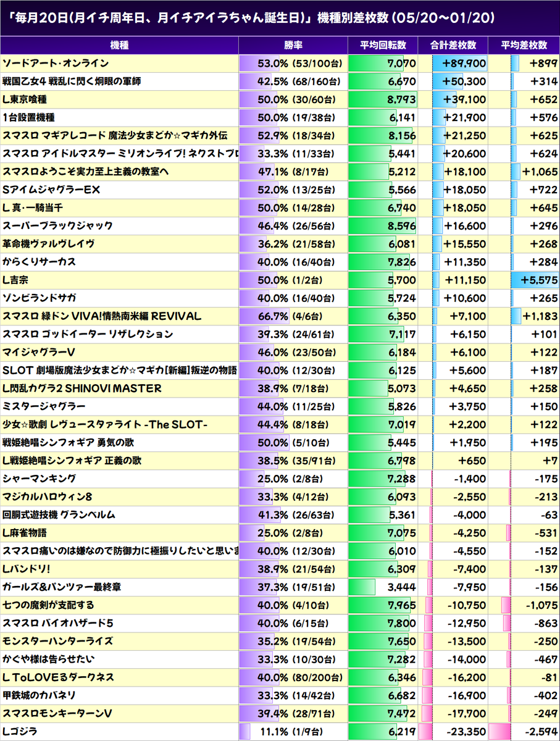Click the 平均差枚数 column header
Viewport: 560px width, 741px height.
[524, 46]
